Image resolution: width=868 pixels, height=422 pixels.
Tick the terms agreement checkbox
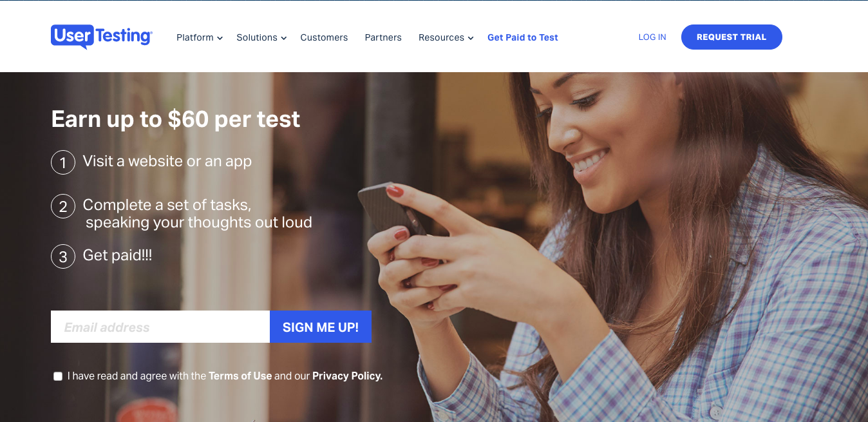pyautogui.click(x=58, y=376)
